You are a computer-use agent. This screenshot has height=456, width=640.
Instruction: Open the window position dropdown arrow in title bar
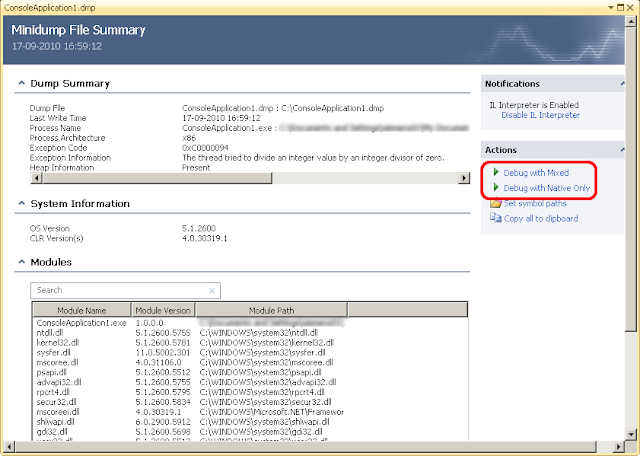(611, 7)
